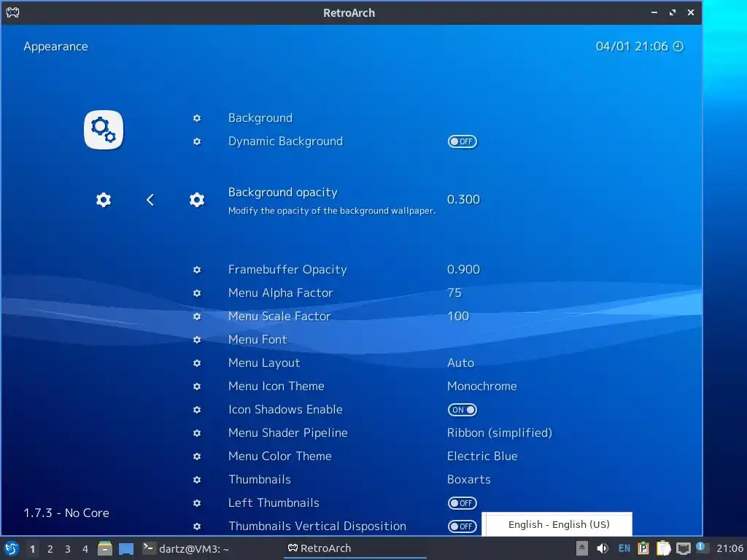
Task: Click gear icon beside Menu Icon Theme
Action: coord(197,386)
